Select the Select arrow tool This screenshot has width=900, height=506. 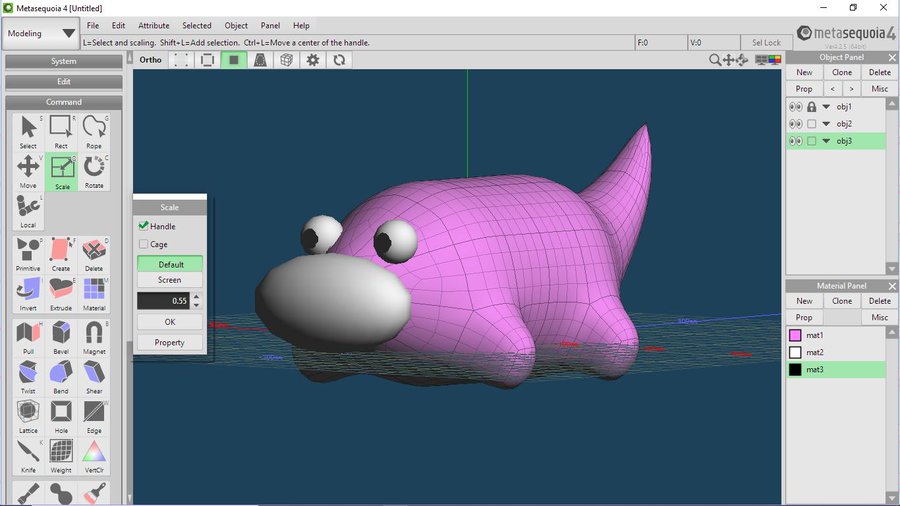click(28, 132)
